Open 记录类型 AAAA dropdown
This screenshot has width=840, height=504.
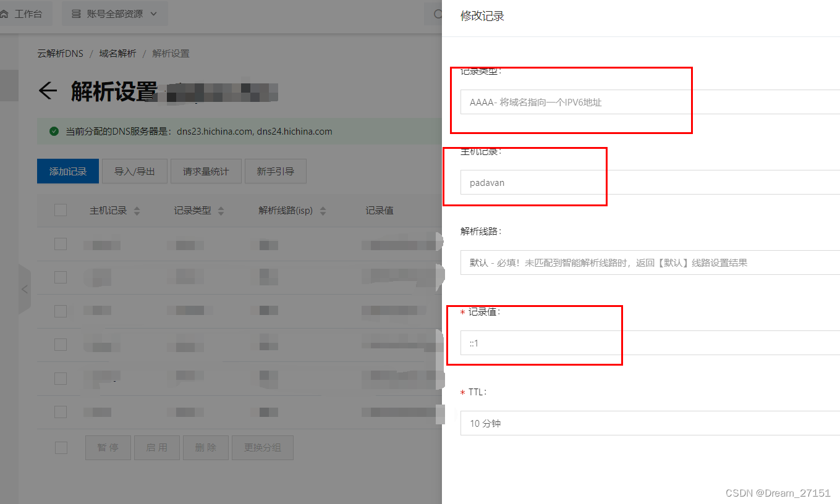coord(650,102)
